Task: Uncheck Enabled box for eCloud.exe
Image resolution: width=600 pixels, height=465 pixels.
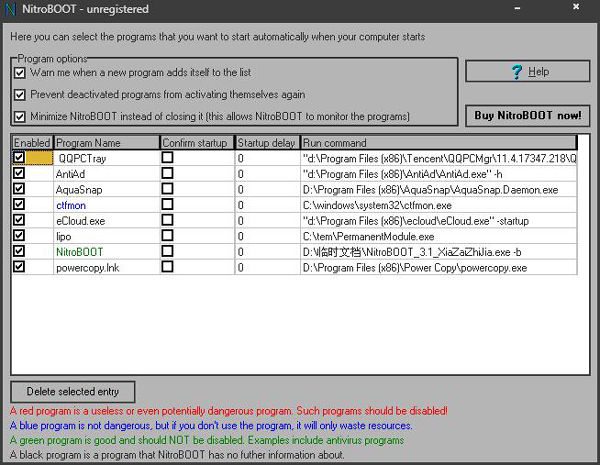Action: 19,220
